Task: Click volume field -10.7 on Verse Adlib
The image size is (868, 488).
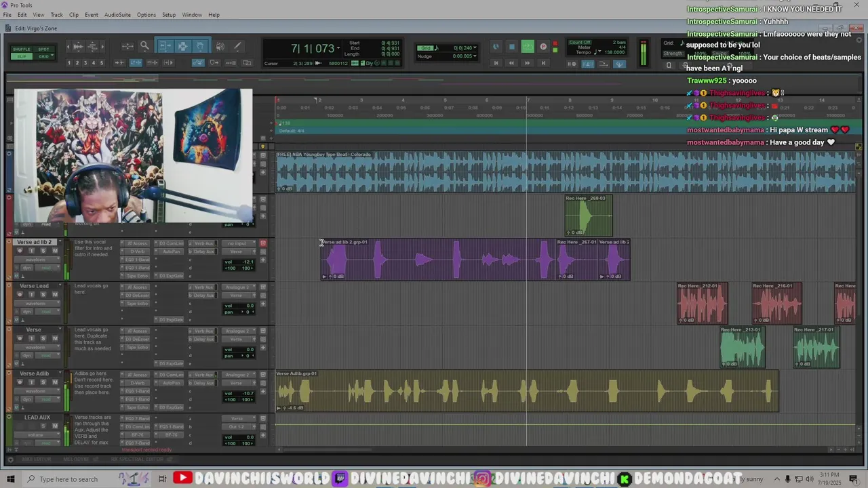Action: [x=239, y=393]
